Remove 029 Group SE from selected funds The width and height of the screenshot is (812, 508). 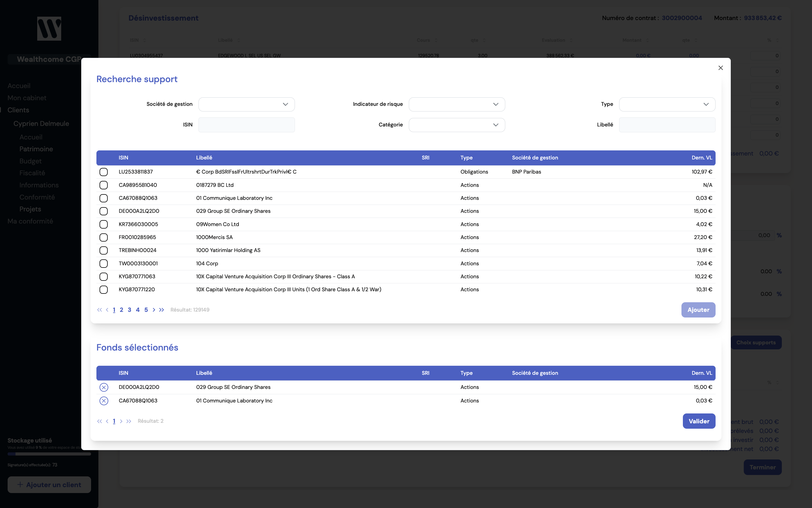[104, 387]
